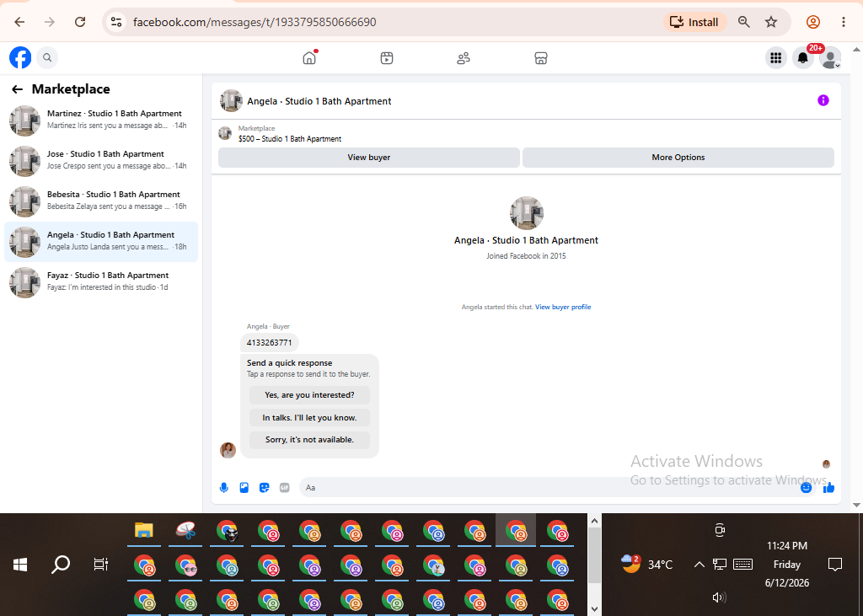Viewport: 863px width, 616px height.
Task: Open the View buyer profile link
Action: pos(563,308)
